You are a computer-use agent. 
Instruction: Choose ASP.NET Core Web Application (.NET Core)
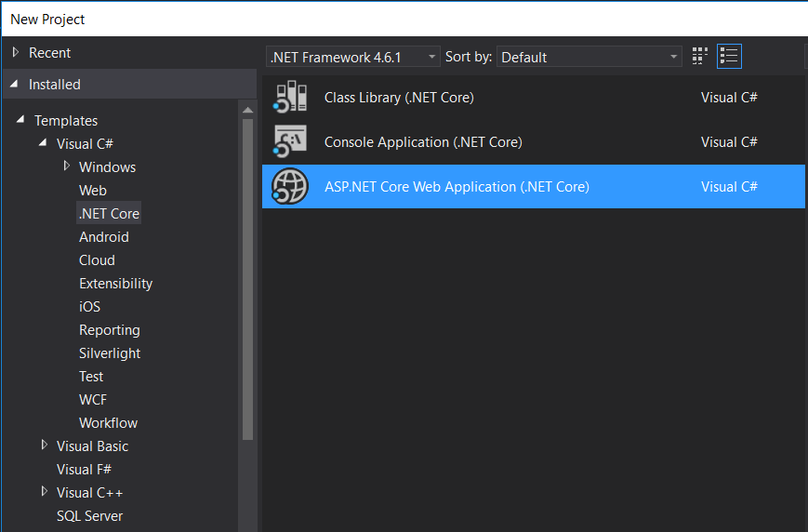click(534, 187)
